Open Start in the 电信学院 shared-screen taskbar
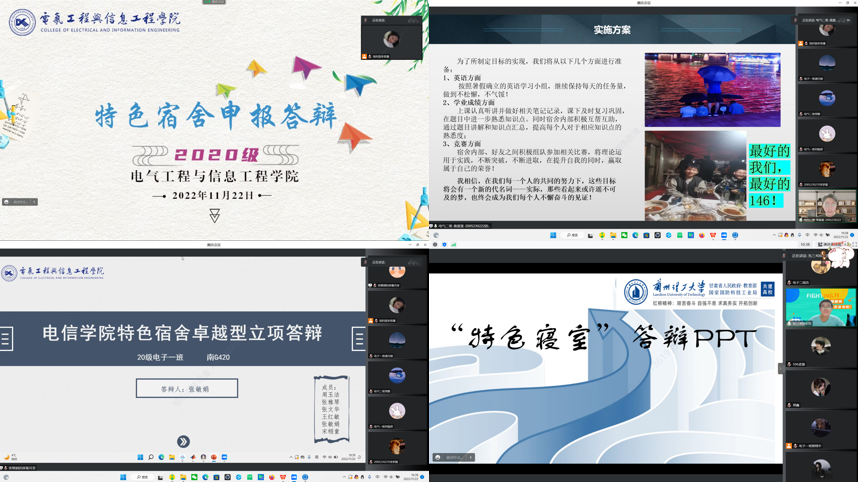This screenshot has width=858, height=482. click(x=140, y=457)
